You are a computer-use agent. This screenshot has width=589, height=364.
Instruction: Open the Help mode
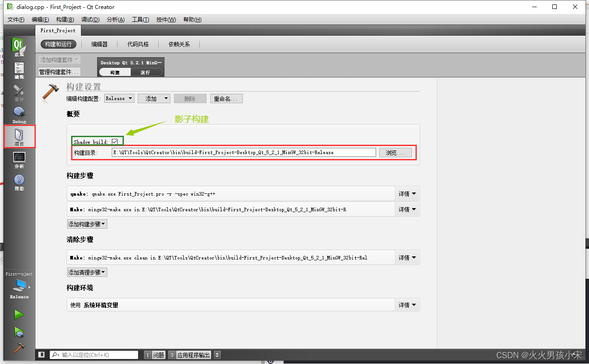(x=19, y=182)
